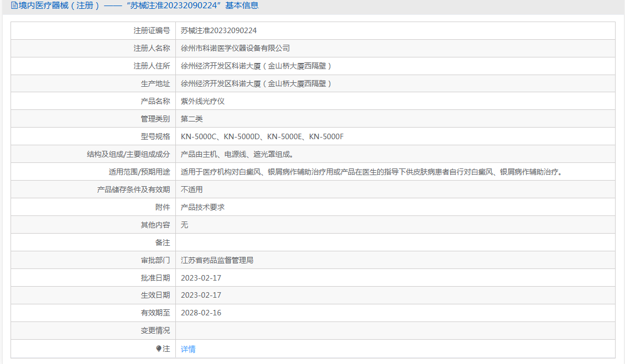Select registrant name 徐州市科诺医学仪器设备有限公司
Viewport: 625px width, 364px height.
tap(235, 48)
